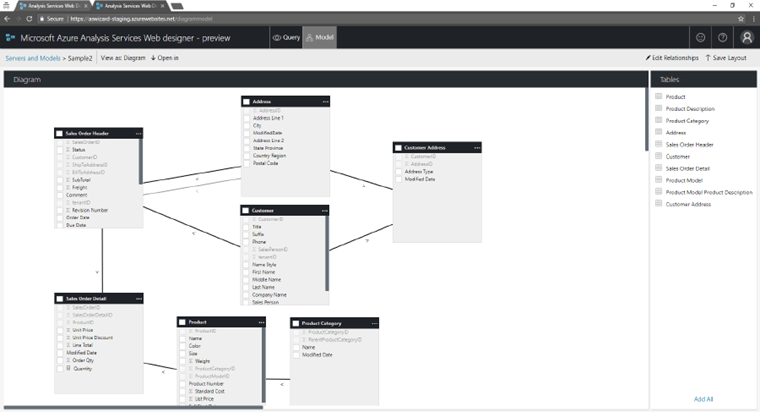Check the Title field in Customer table
Screen dimensions: 760x412
pos(246,227)
